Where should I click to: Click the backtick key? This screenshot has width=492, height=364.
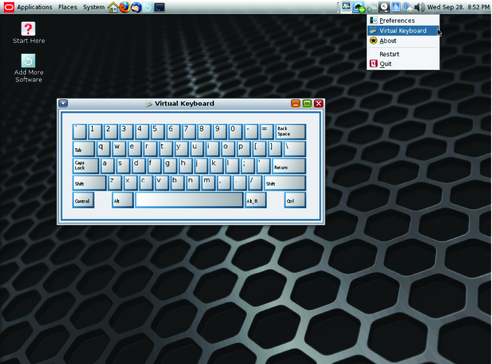point(80,132)
